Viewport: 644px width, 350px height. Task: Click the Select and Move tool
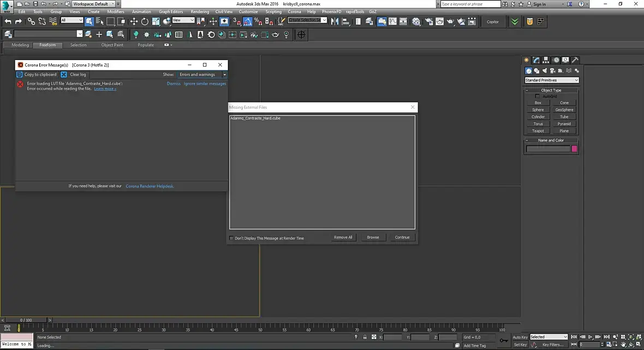click(134, 21)
